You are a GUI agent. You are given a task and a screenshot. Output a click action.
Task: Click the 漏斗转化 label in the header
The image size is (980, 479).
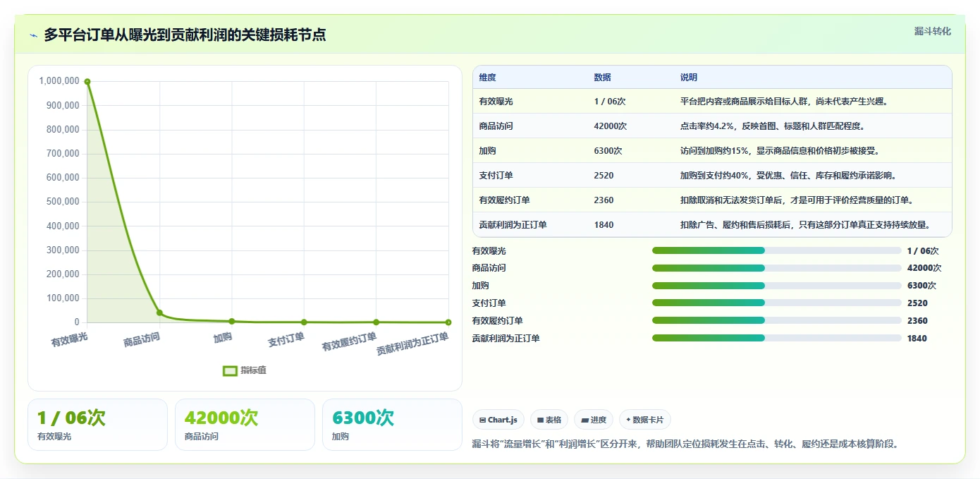(x=933, y=31)
